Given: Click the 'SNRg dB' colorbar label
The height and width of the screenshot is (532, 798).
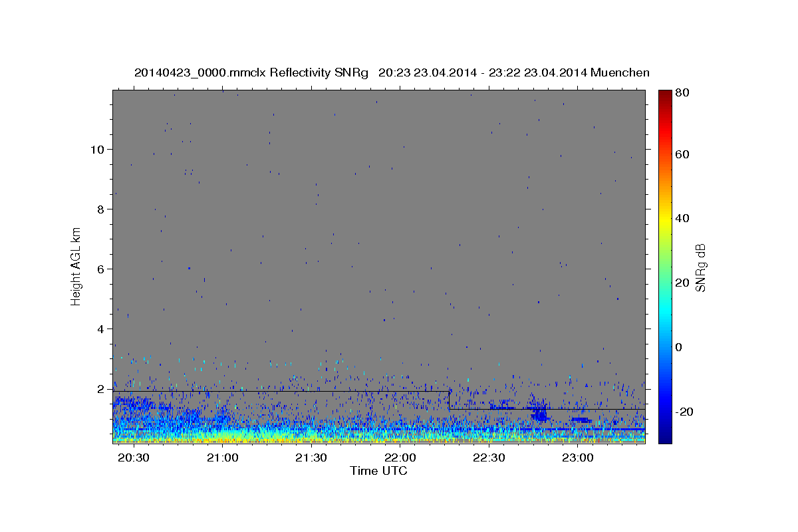Looking at the screenshot, I should click(x=700, y=268).
